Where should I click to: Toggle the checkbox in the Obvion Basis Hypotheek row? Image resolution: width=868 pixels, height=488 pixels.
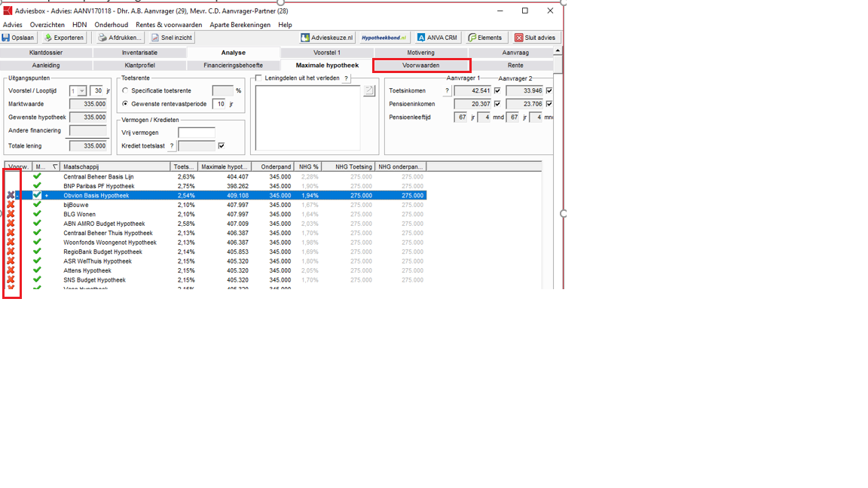[x=37, y=195]
